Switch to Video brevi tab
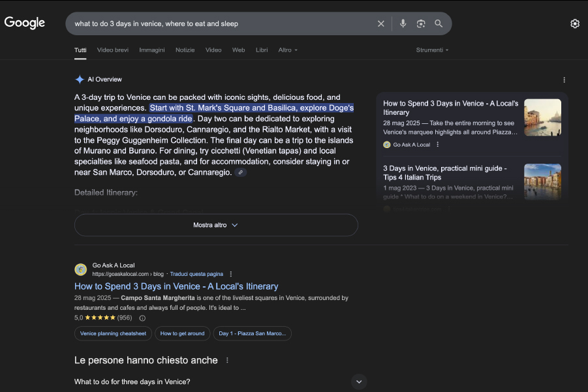The width and height of the screenshot is (588, 392). point(113,50)
